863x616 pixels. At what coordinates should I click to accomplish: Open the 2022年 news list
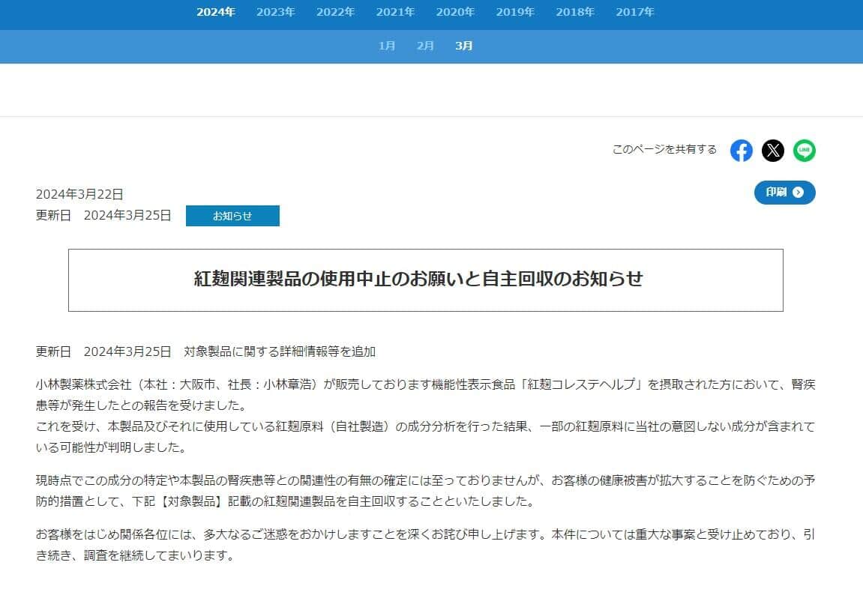tap(335, 12)
